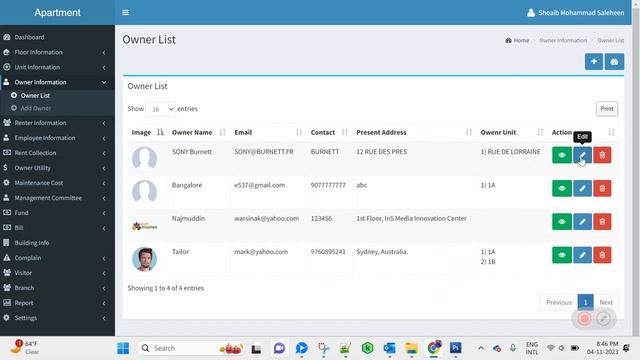Open the Bill menu item
This screenshot has width=640, height=360.
(57, 228)
